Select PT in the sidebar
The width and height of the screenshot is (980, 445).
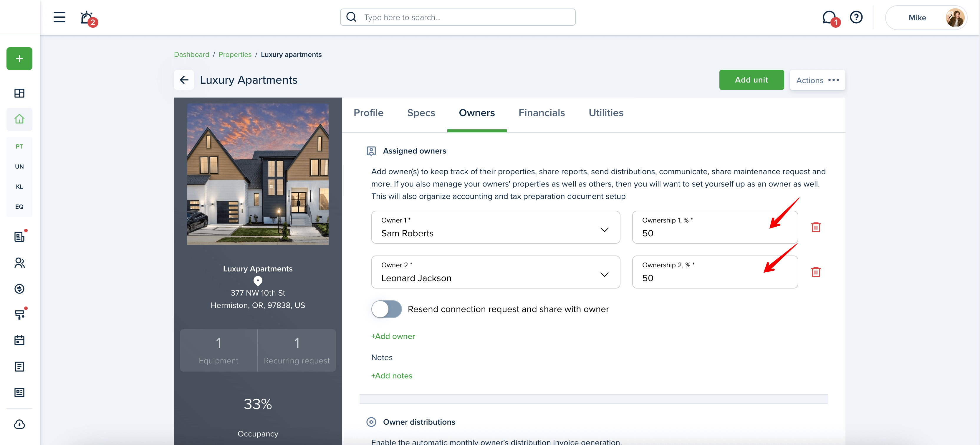click(19, 146)
